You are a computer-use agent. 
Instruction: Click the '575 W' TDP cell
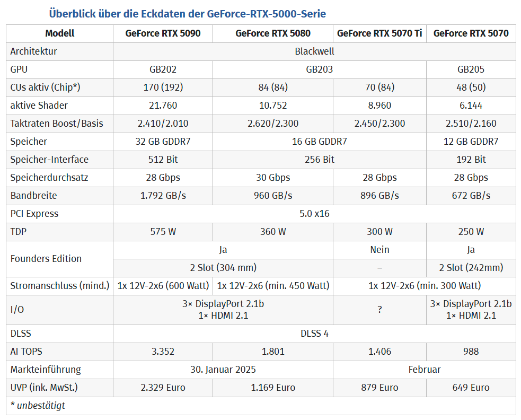[x=163, y=231]
